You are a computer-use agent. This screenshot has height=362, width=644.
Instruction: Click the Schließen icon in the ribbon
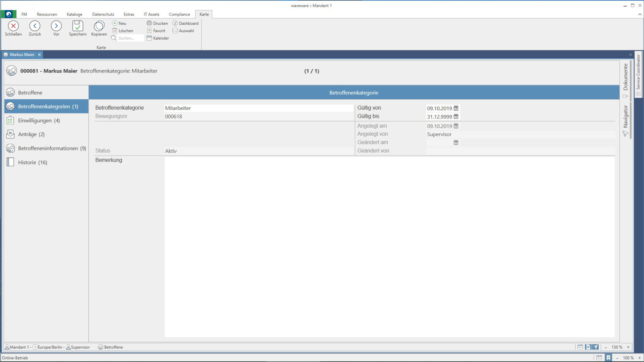13,26
